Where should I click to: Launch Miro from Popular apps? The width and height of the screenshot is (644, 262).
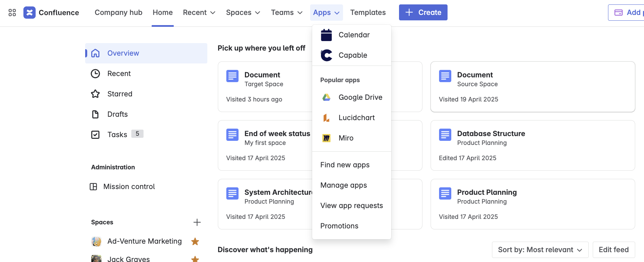(x=345, y=138)
